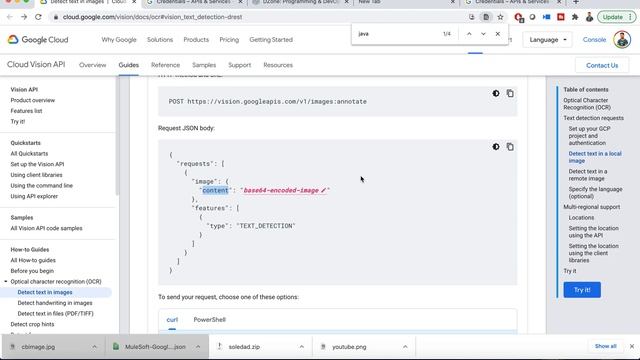Click the Google Cloud logo

click(38, 40)
